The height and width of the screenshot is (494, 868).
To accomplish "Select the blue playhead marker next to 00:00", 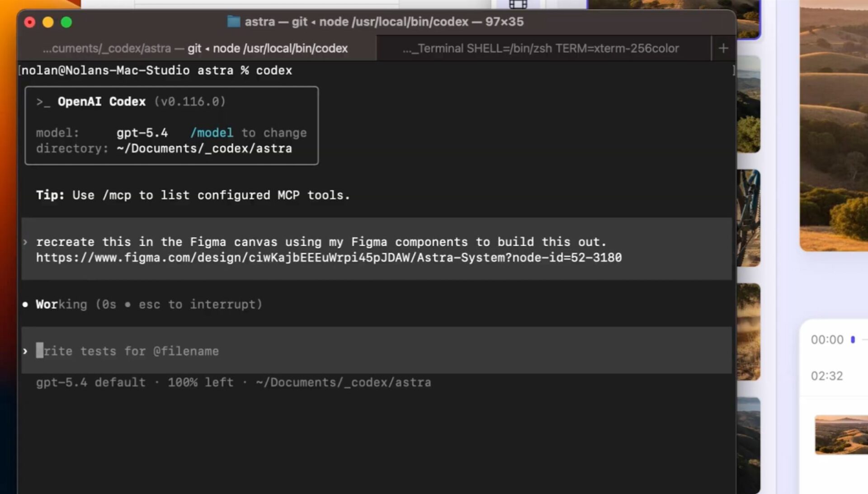I will (x=852, y=339).
